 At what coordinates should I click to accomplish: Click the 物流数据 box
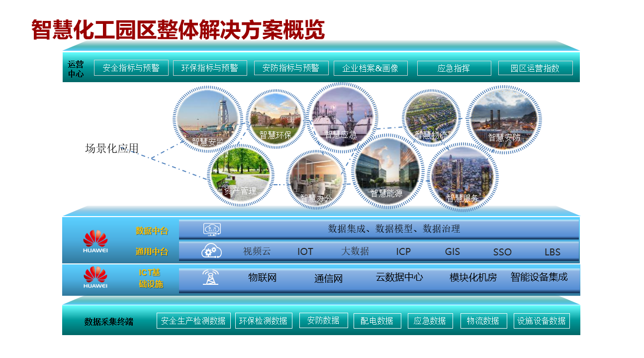[x=483, y=321]
